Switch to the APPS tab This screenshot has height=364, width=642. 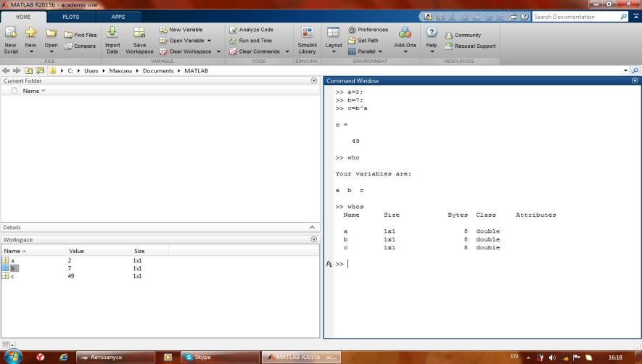pyautogui.click(x=118, y=17)
